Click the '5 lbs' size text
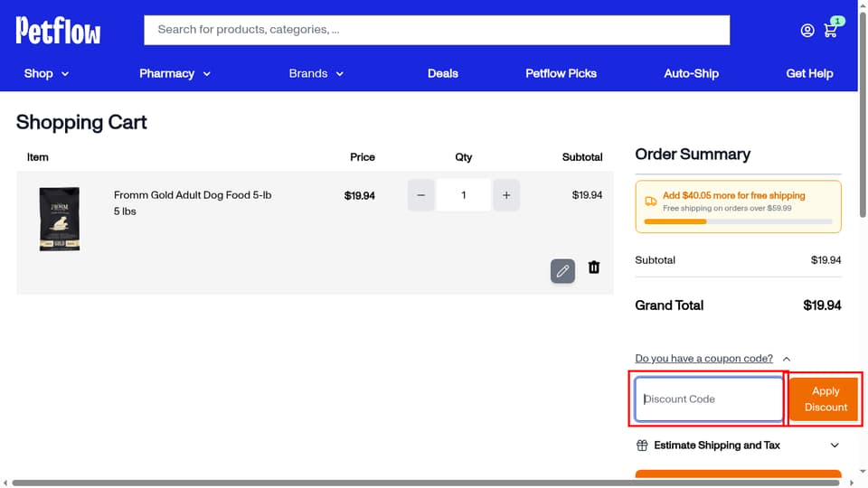This screenshot has width=868, height=488. [125, 211]
